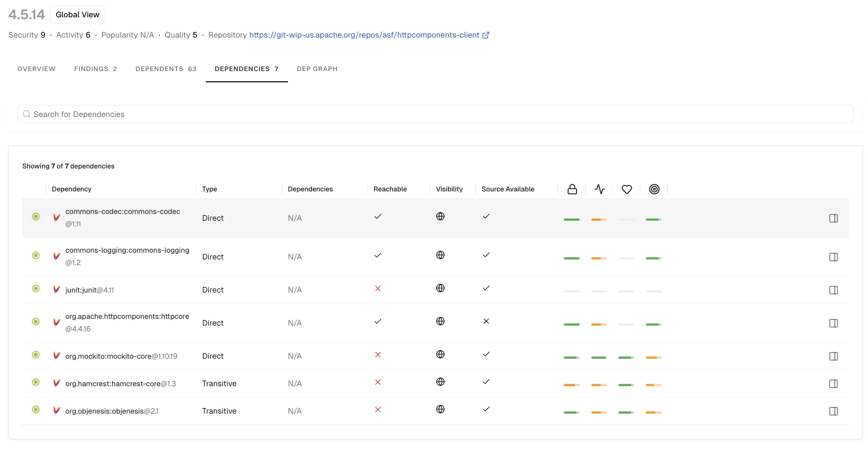Open org.apache.httpcomponents:httpcore dependency
This screenshot has width=868, height=449.
(x=127, y=317)
